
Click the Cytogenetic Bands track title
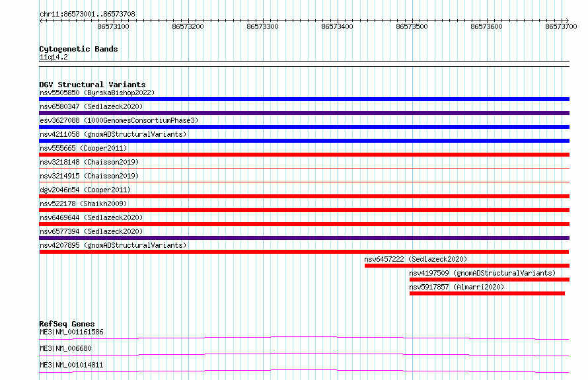(79, 49)
